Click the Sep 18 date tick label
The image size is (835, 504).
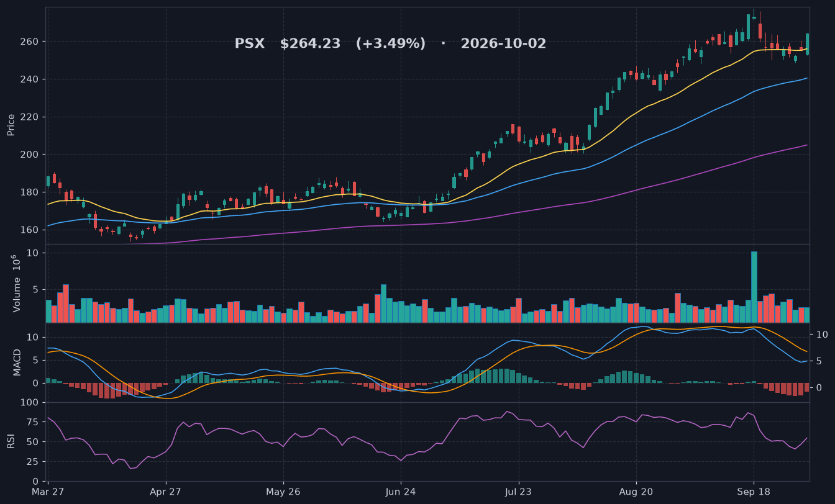tap(754, 492)
